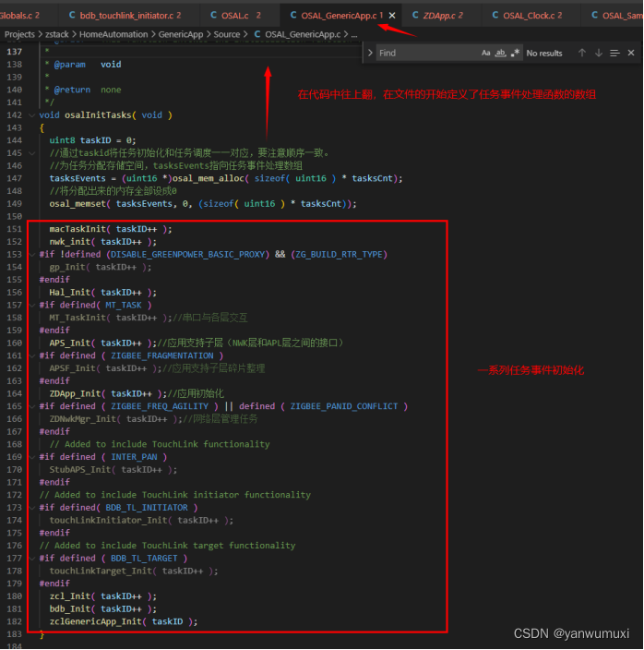Click the osalInitTasks function name
Image resolution: width=644 pixels, height=650 pixels.
pos(98,114)
